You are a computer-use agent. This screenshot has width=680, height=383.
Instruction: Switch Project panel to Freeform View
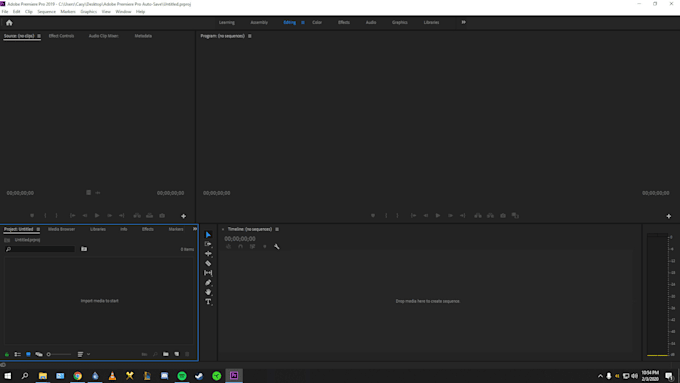click(x=39, y=354)
